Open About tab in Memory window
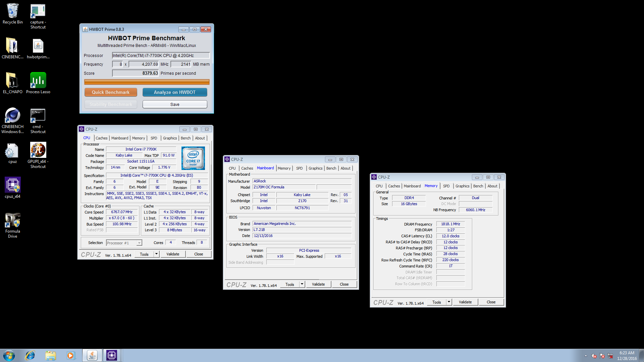Screen dimensions: 644x362 click(492, 186)
